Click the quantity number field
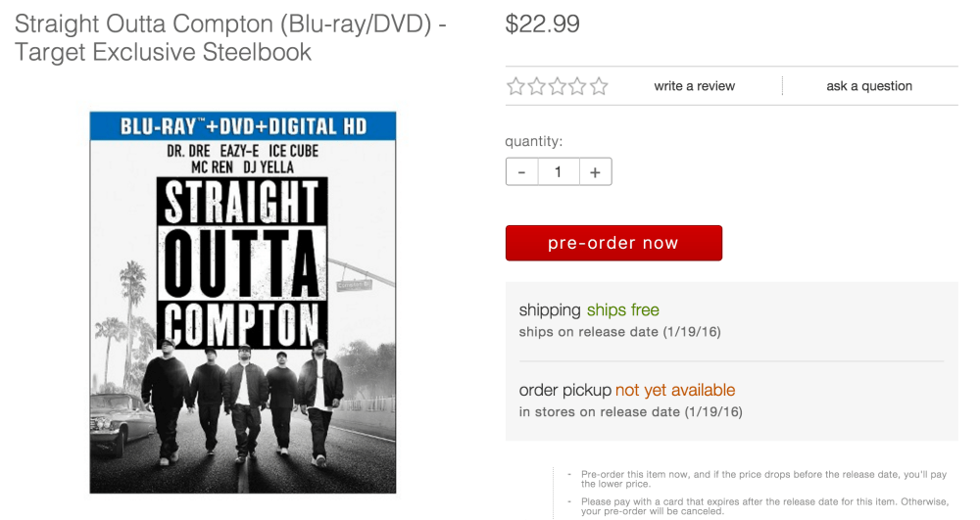Screen dimensions: 980x520 [x=558, y=172]
